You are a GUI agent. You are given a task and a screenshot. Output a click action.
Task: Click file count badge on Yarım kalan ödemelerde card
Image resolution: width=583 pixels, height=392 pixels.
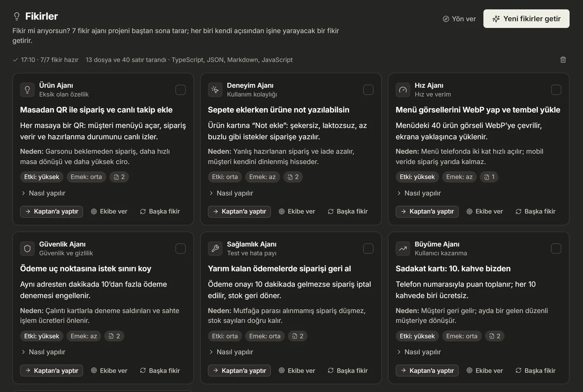click(x=298, y=336)
